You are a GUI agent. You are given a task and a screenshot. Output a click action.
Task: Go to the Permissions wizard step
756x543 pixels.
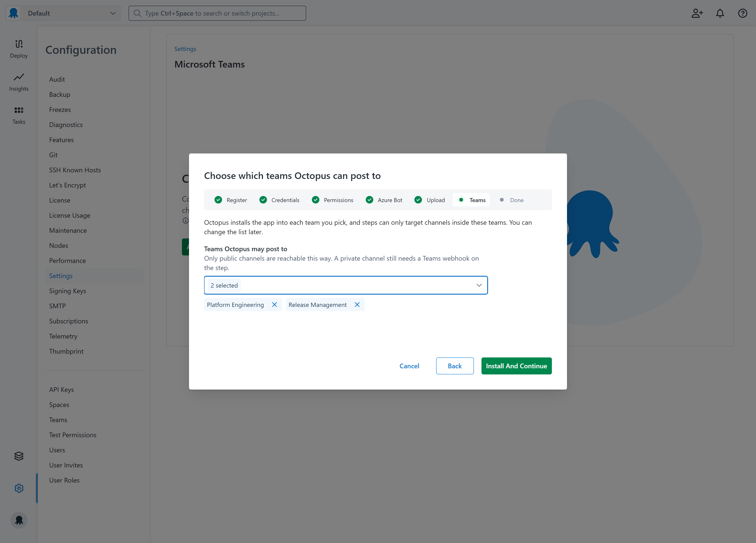pos(332,200)
